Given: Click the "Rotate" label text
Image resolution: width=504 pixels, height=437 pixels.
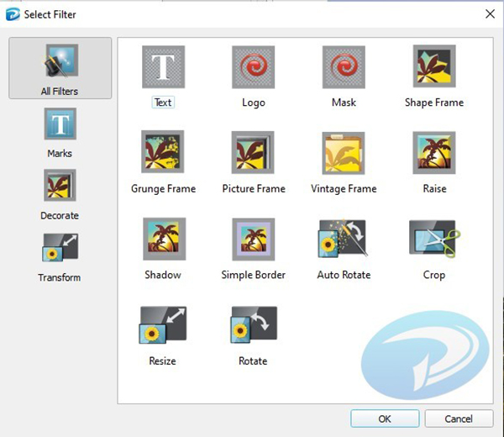Looking at the screenshot, I should 253,361.
